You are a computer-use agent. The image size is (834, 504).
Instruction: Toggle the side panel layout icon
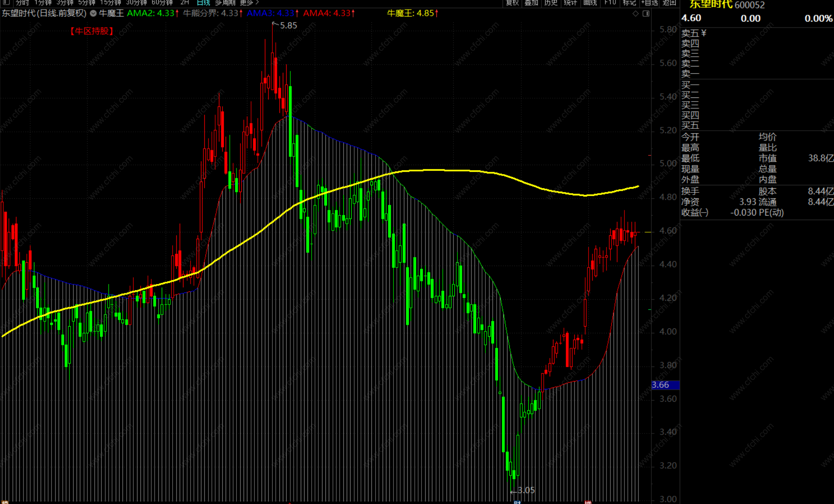[646, 13]
